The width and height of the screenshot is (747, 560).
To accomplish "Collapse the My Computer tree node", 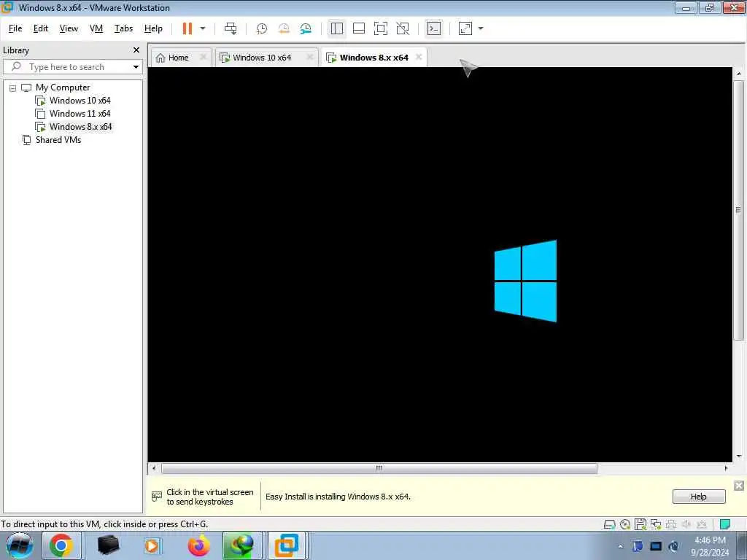I will pyautogui.click(x=13, y=88).
